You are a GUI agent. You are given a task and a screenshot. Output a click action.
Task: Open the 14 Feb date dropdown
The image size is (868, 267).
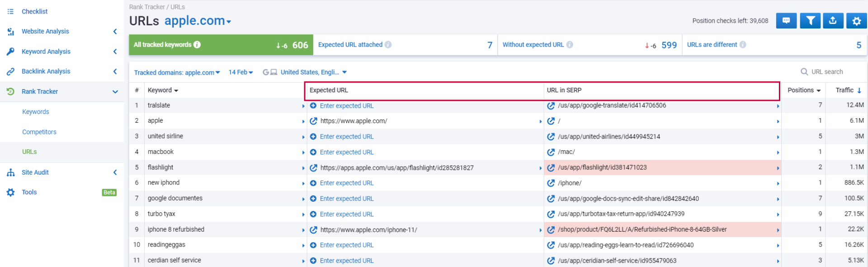coord(241,72)
